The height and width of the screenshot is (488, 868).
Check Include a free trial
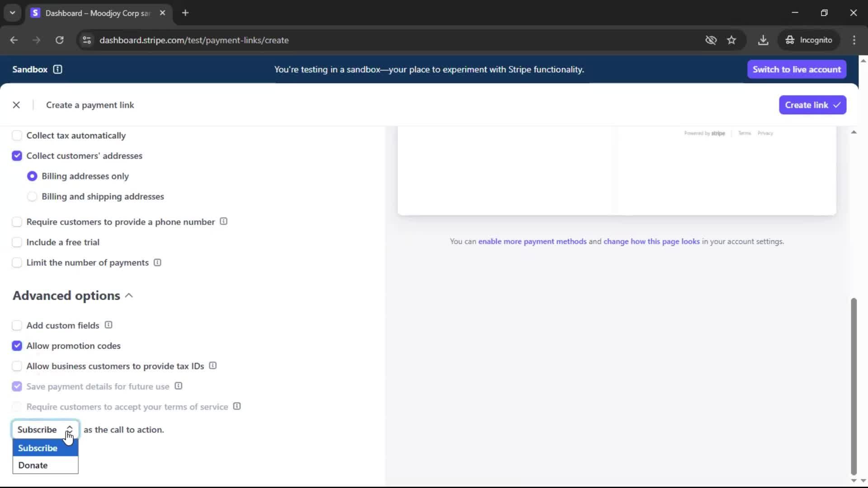click(x=17, y=242)
